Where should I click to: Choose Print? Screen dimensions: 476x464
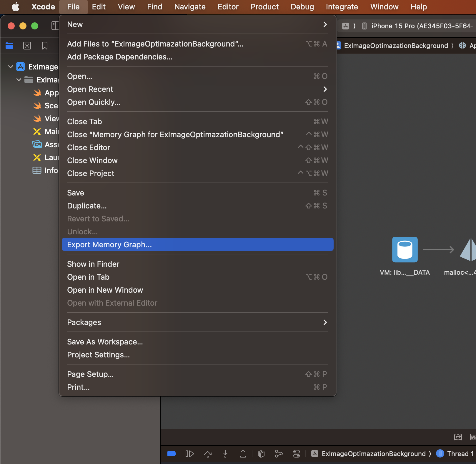click(x=197, y=387)
